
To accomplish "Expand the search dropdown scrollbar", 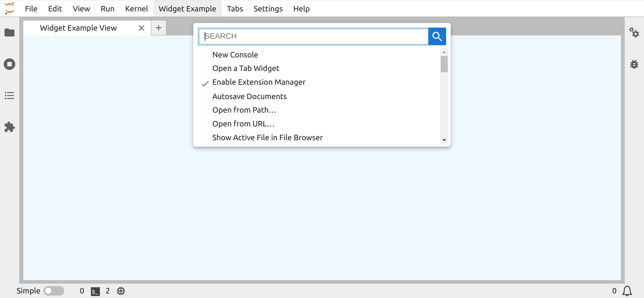I will click(445, 140).
